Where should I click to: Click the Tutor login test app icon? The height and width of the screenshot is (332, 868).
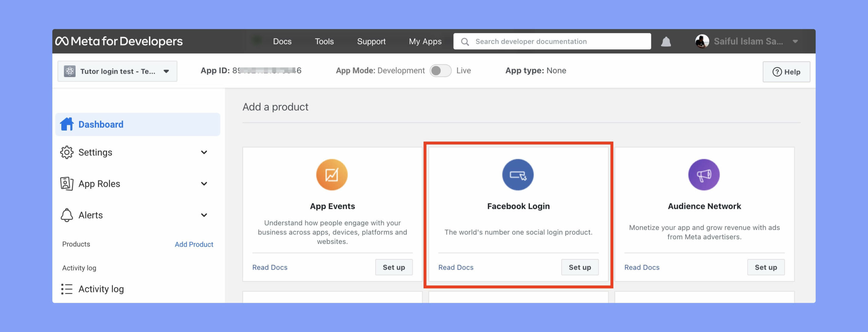[70, 71]
